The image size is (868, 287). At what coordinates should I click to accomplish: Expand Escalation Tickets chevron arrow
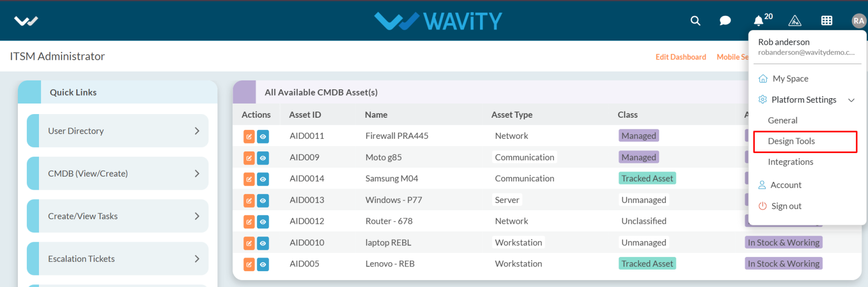pyautogui.click(x=197, y=259)
